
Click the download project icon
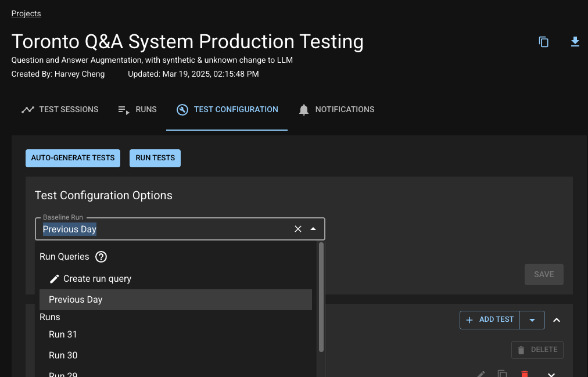click(x=575, y=42)
